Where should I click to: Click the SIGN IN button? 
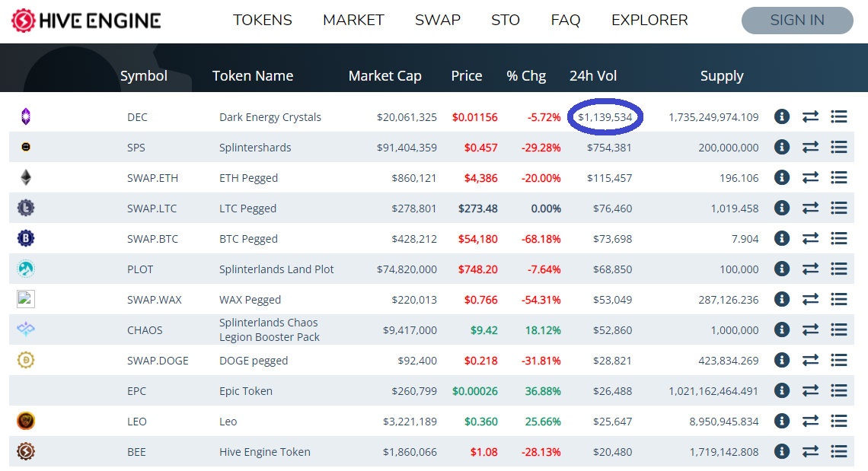tap(797, 21)
